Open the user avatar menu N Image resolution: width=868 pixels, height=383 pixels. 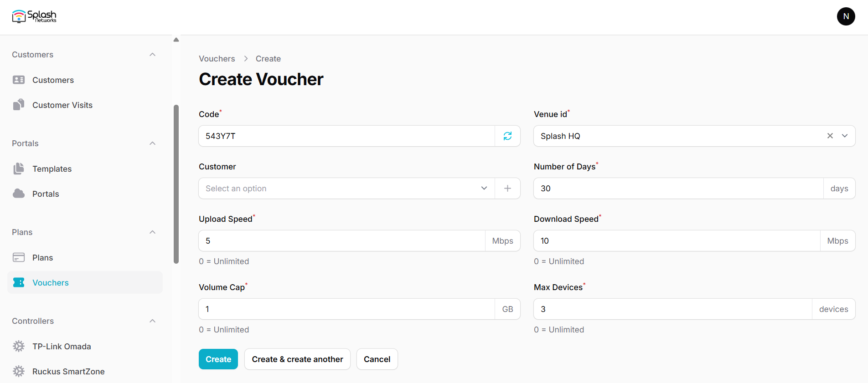846,16
